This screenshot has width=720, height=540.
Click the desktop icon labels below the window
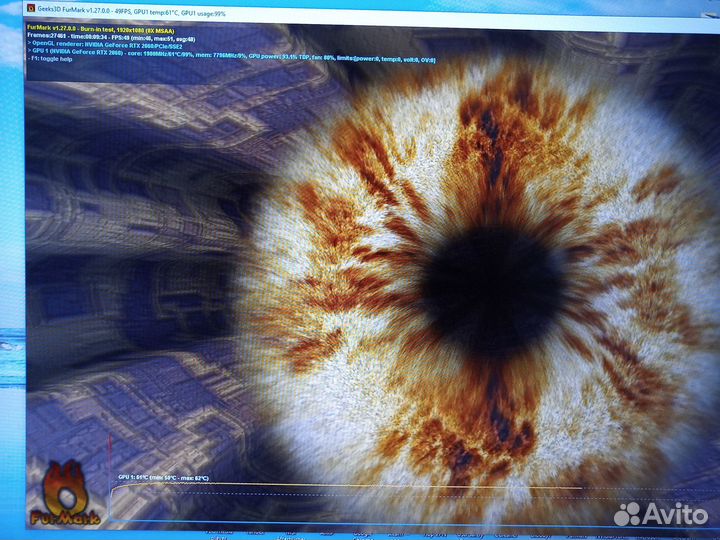point(400,533)
